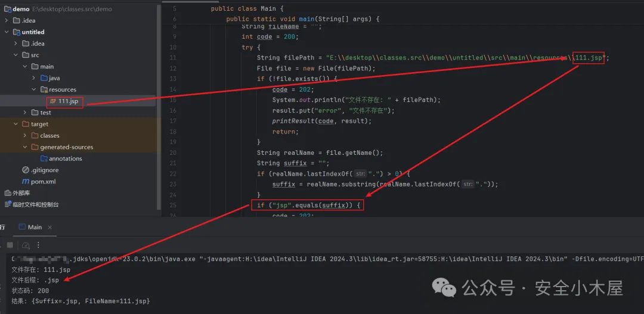Collapse the untitled module node
This screenshot has width=644, height=314.
[x=7, y=32]
